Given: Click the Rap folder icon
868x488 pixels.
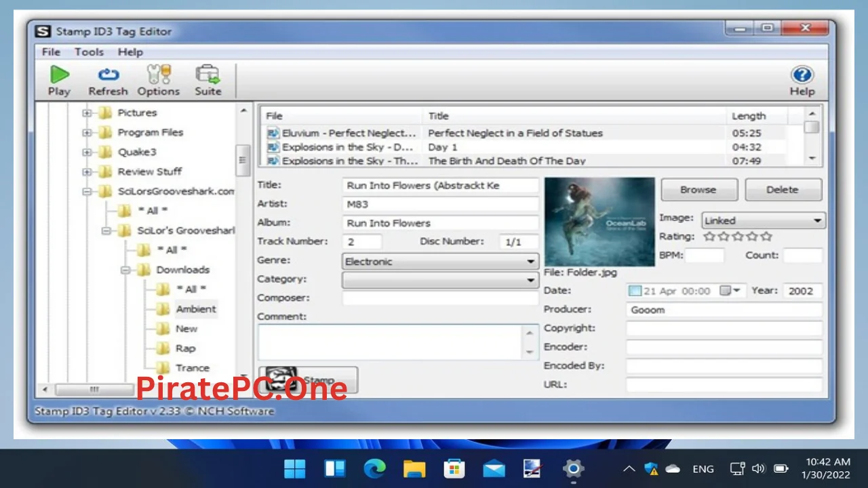Looking at the screenshot, I should 163,348.
